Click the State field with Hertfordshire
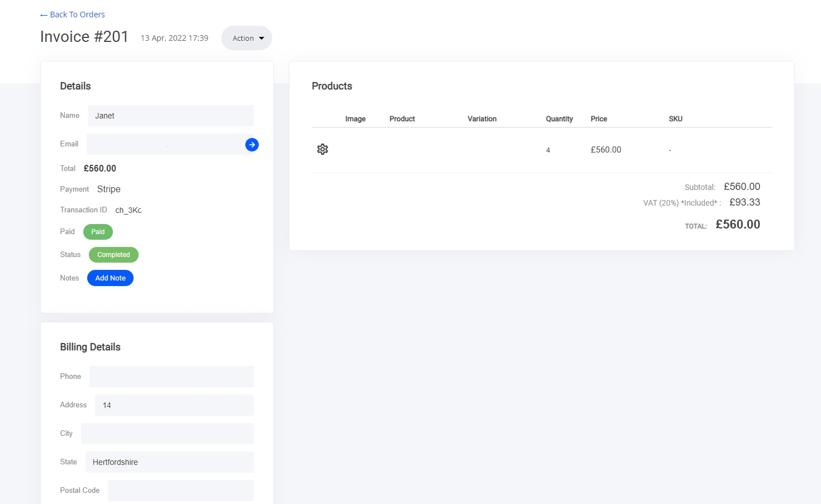This screenshot has width=821, height=504. tap(169, 462)
